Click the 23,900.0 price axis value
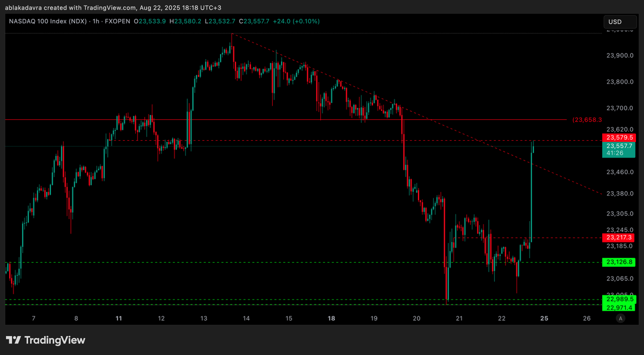This screenshot has width=644, height=355. 620,56
